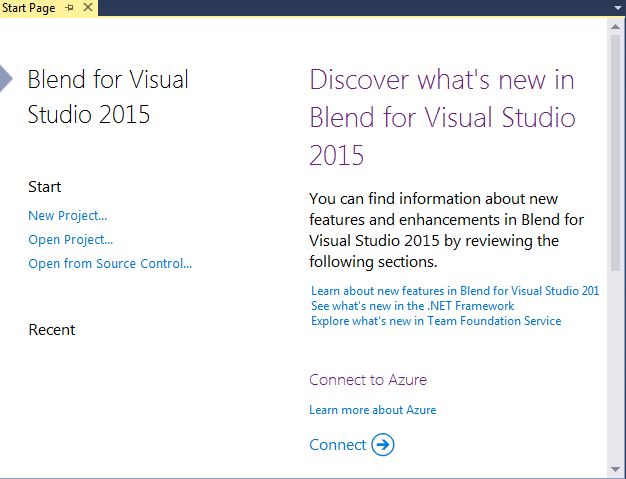
Task: Click the Open Project link
Action: (70, 240)
